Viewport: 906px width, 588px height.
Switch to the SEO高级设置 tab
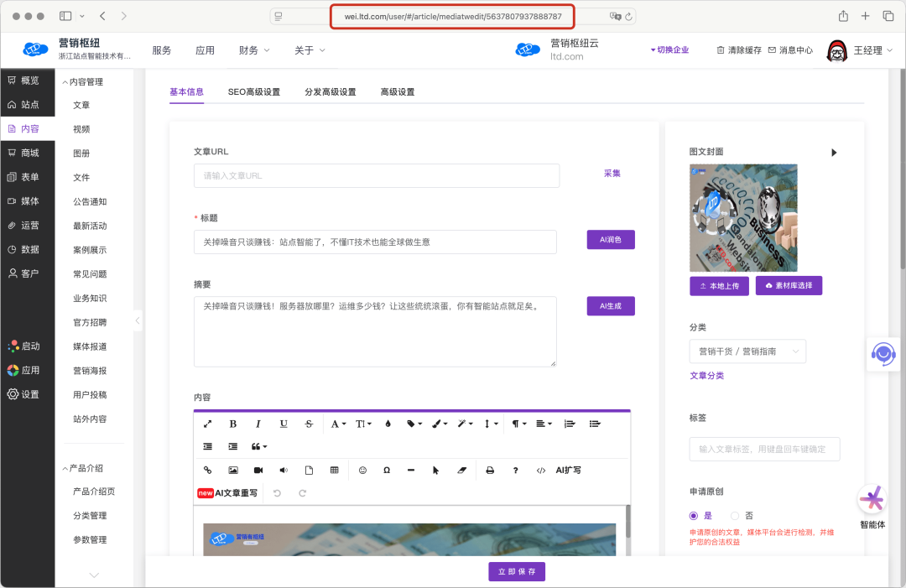tap(253, 92)
